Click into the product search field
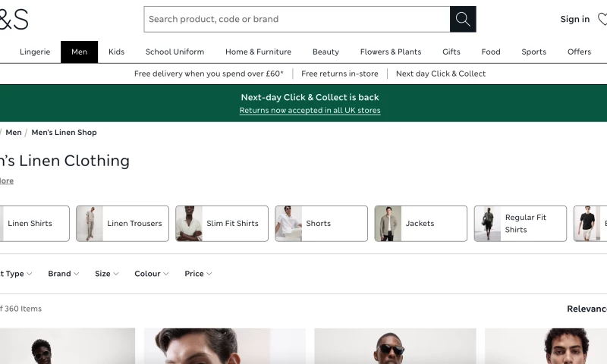This screenshot has width=607, height=364. click(297, 19)
